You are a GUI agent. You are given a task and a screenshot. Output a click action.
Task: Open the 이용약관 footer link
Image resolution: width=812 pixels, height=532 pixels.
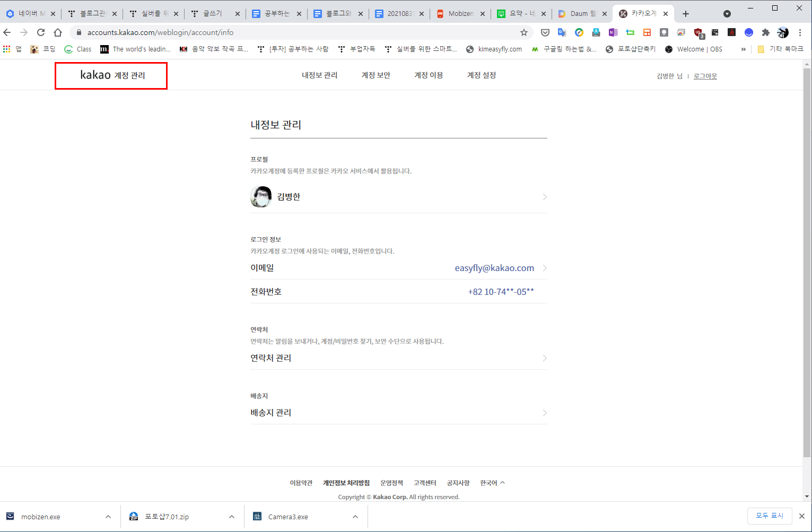[301, 483]
